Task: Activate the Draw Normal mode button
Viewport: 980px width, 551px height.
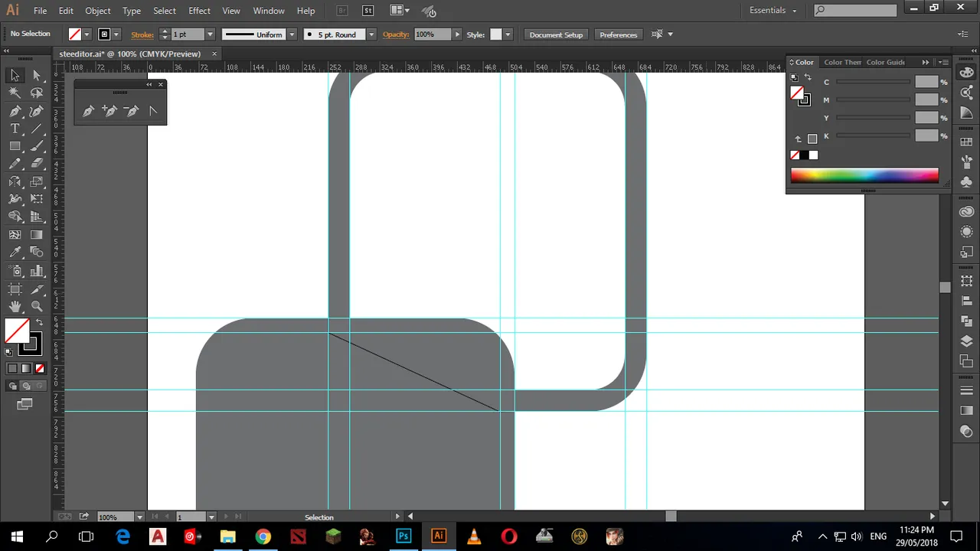Action: coord(12,386)
